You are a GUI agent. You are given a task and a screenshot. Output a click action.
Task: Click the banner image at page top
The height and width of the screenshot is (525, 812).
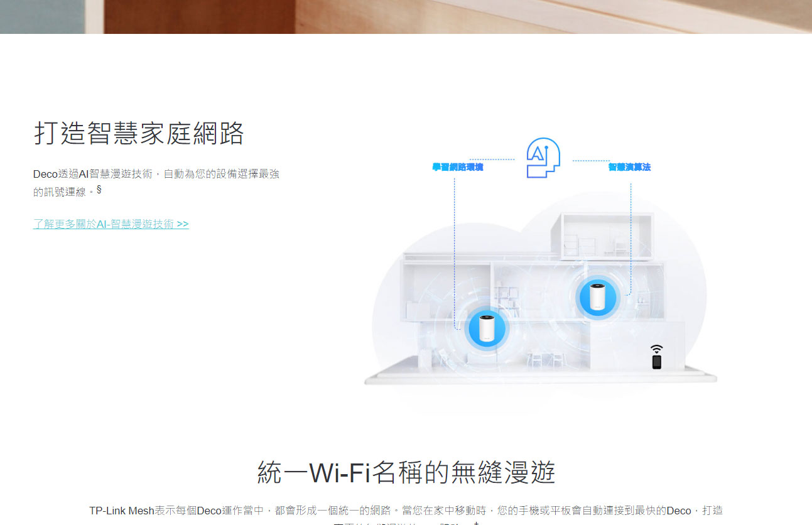pos(406,16)
